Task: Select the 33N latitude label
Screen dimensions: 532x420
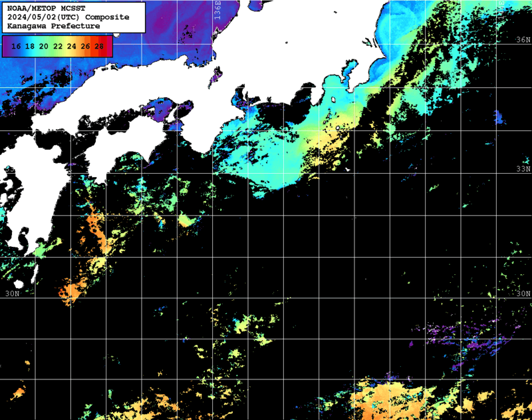Action: point(523,168)
